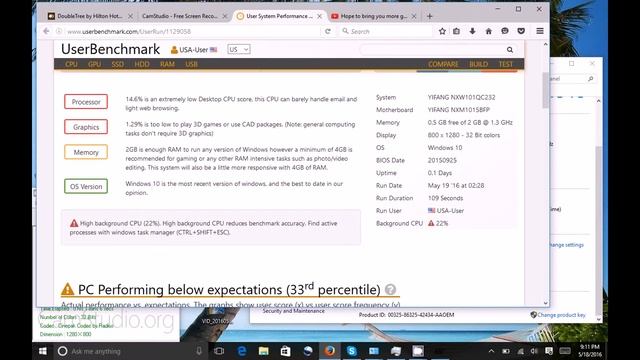Open the Firefox downloads arrow
This screenshot has width=640, height=360.
pos(472,31)
